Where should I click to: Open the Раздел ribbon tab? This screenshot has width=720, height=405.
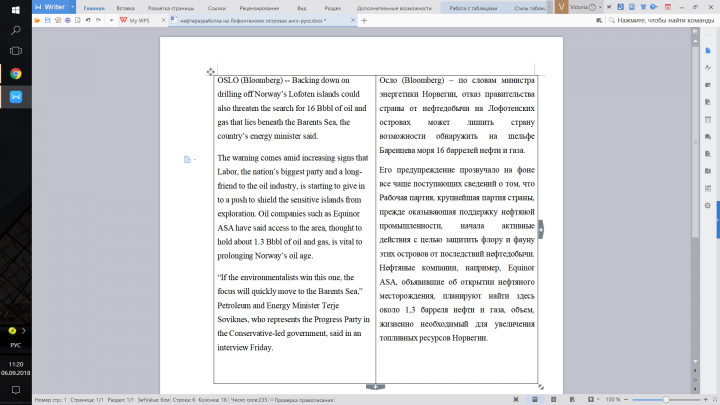coord(332,8)
